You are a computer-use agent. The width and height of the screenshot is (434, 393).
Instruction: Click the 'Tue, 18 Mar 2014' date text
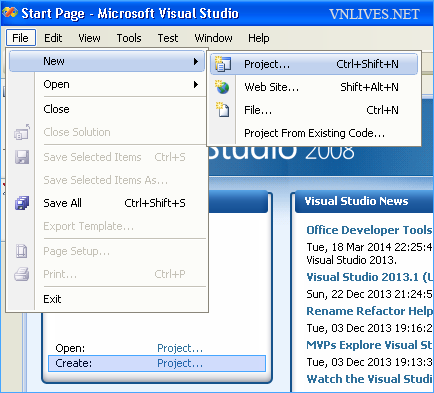(369, 247)
